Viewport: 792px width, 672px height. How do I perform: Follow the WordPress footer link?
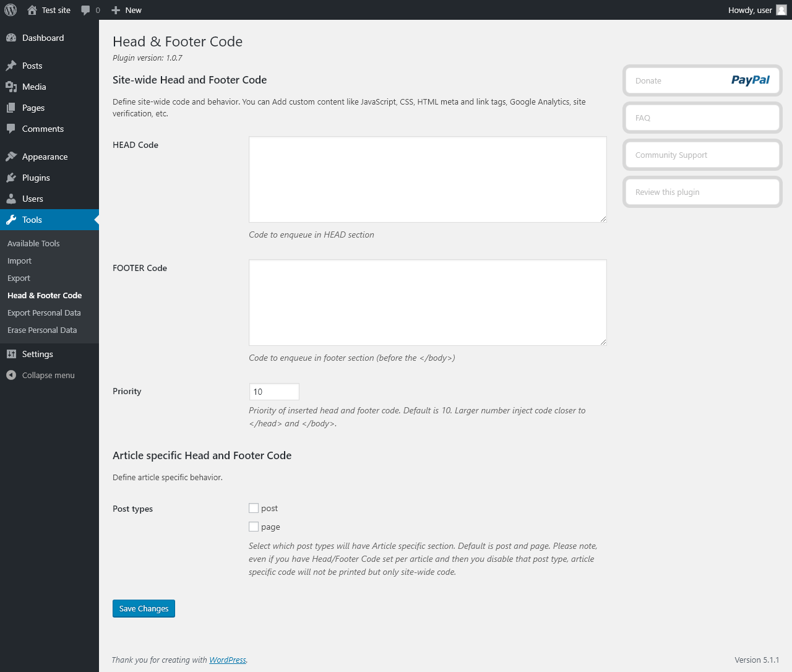pos(227,660)
